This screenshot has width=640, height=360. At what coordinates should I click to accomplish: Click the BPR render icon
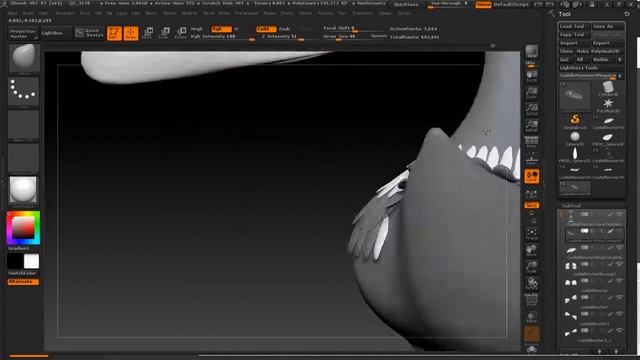tap(531, 53)
